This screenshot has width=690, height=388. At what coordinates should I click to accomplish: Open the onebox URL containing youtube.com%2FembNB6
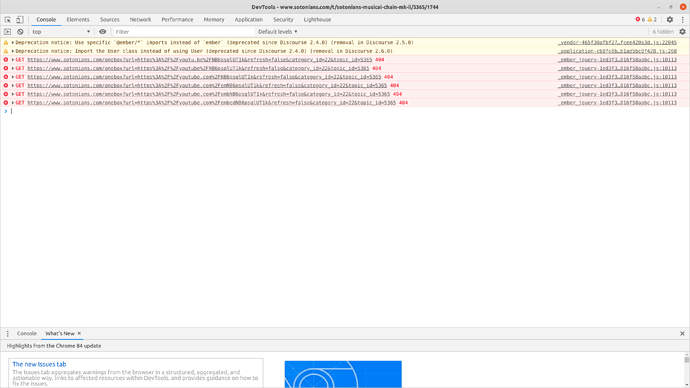point(209,94)
